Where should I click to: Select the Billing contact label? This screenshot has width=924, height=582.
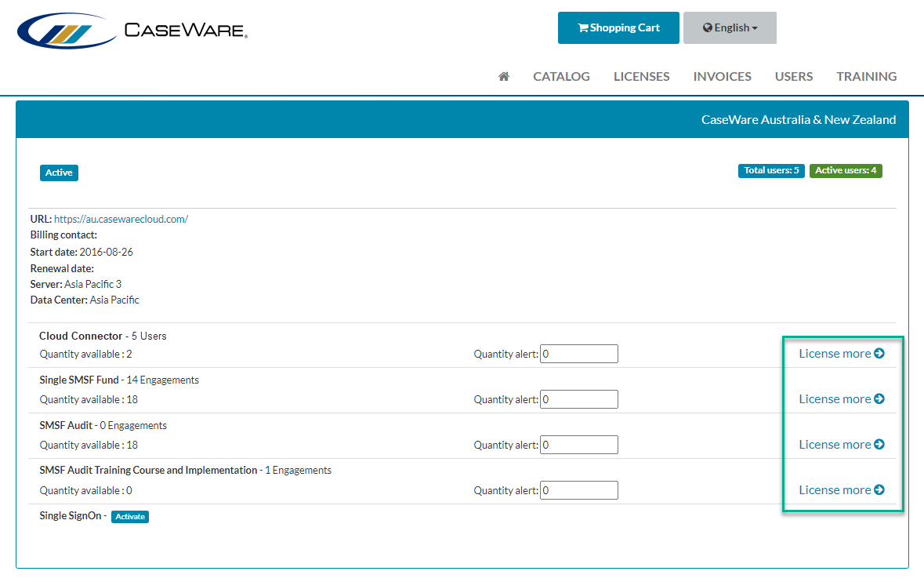click(63, 235)
